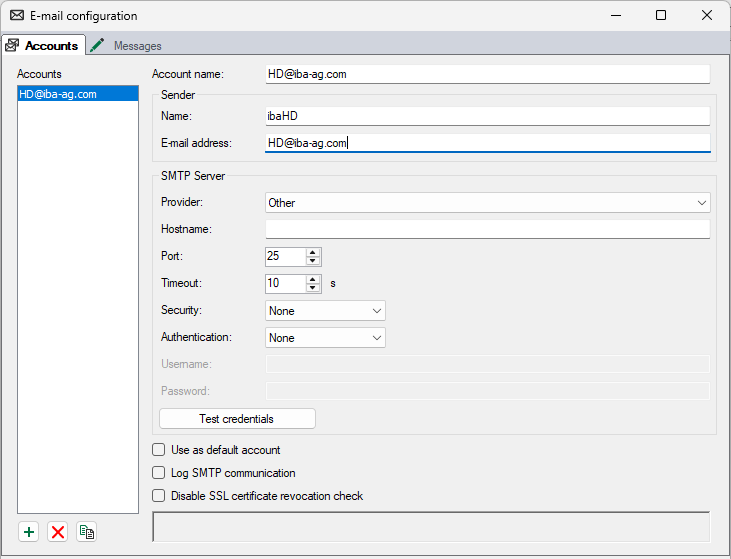This screenshot has width=731, height=559.
Task: Decrease Timeout value with down arrow
Action: (x=313, y=288)
